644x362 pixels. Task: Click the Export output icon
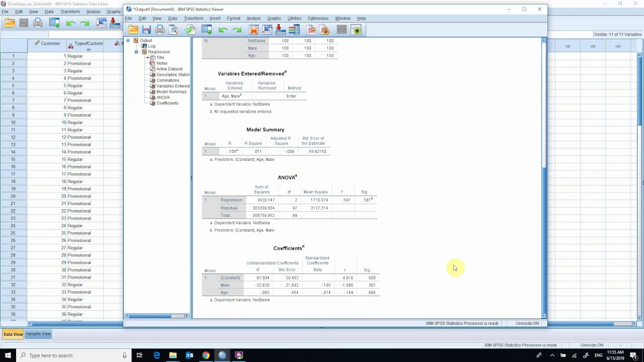[190, 30]
